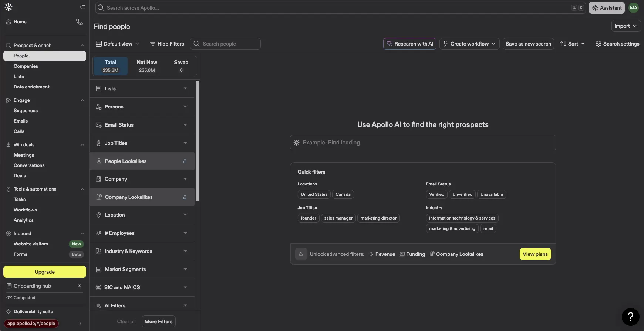
Task: Click the Engage section arrow icon
Action: (x=9, y=100)
